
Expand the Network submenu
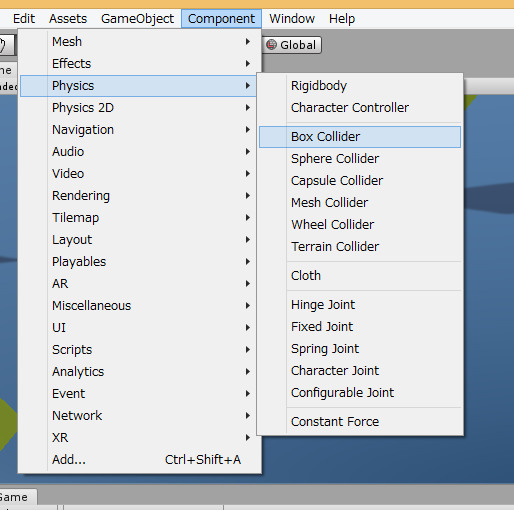click(x=138, y=416)
